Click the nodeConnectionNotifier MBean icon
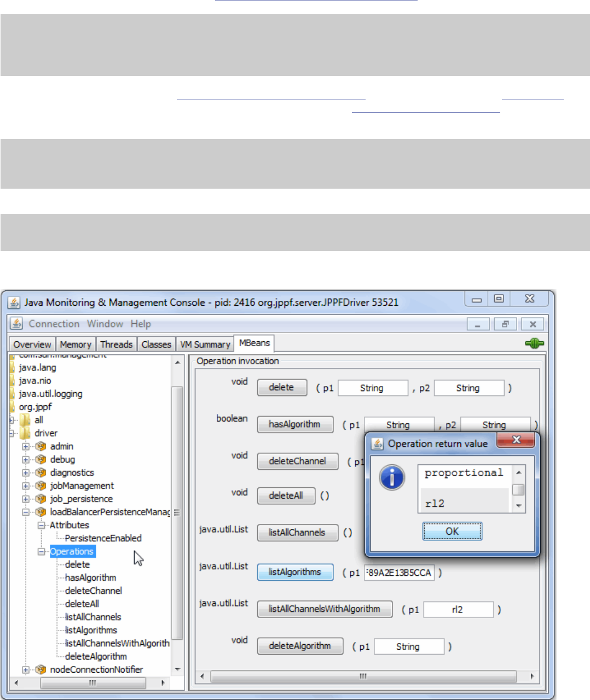 41,669
